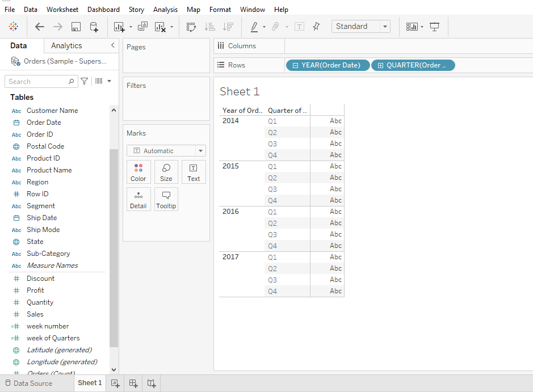Open the Analysis menu
The height and width of the screenshot is (392, 533).
pos(165,9)
